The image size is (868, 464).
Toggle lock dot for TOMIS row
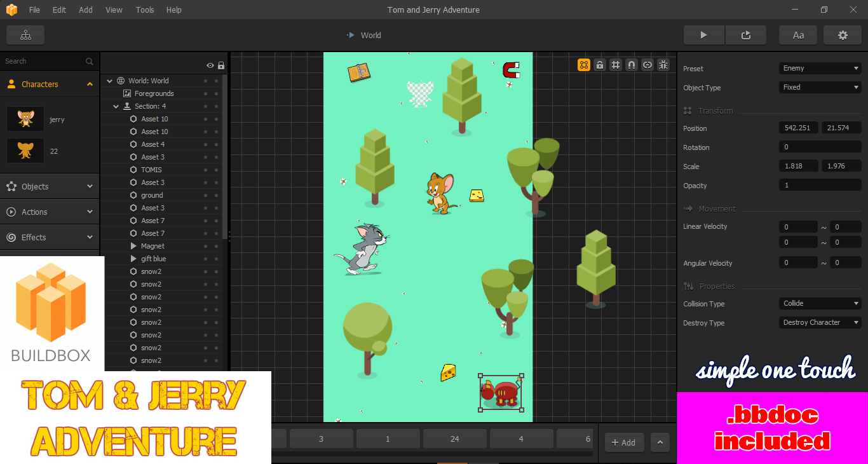(216, 170)
